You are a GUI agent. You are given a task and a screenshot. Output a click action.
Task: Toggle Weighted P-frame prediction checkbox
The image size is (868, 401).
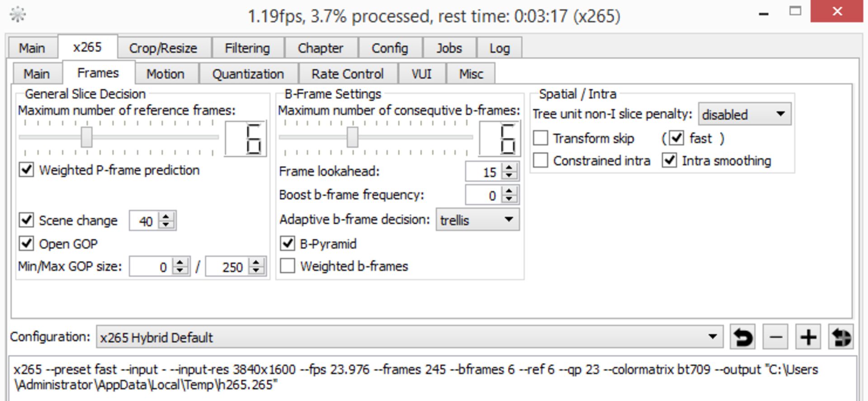[x=26, y=170]
